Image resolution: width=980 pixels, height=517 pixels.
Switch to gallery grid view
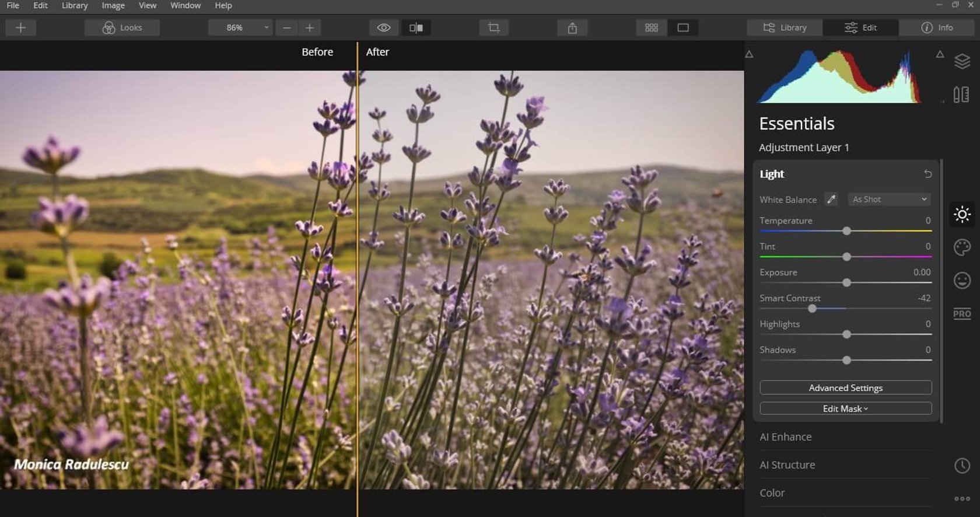pyautogui.click(x=652, y=27)
